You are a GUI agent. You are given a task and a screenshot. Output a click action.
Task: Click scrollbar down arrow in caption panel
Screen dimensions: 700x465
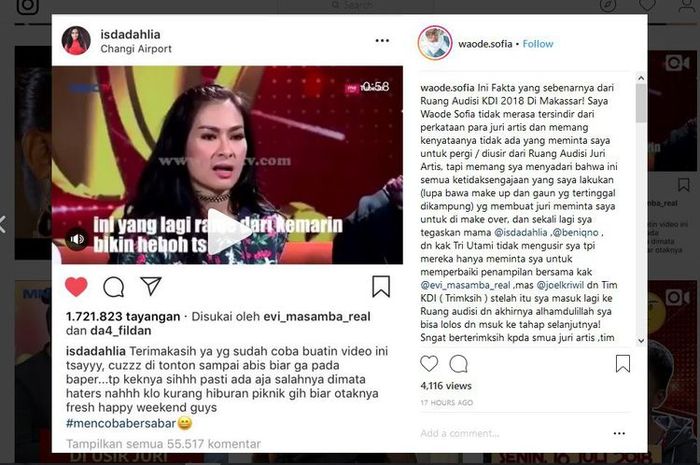click(641, 340)
